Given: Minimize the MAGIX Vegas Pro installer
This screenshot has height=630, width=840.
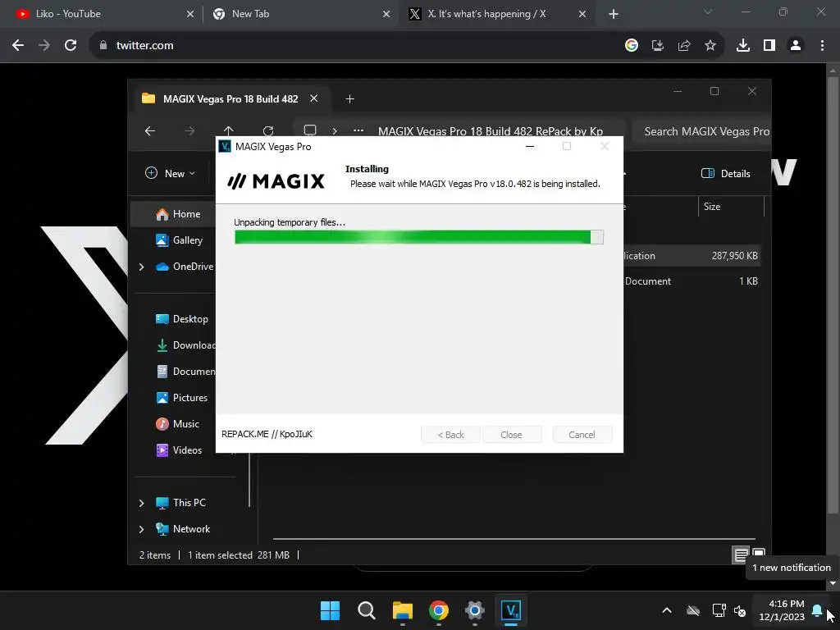Looking at the screenshot, I should point(530,146).
